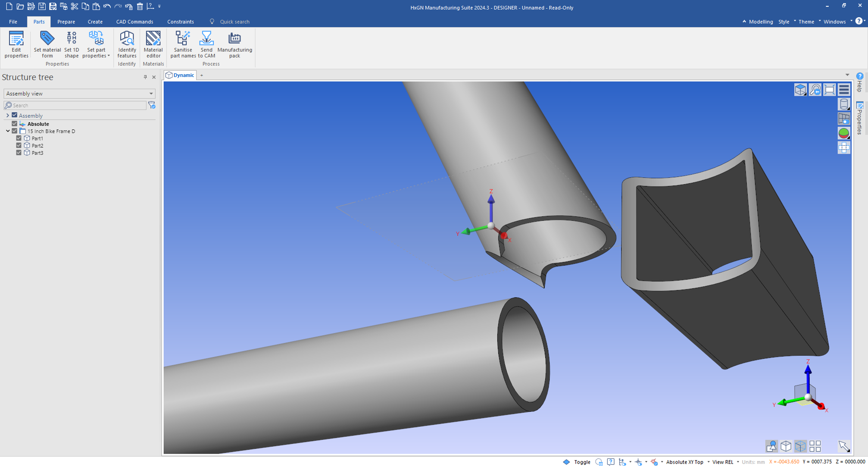Image resolution: width=868 pixels, height=467 pixels.
Task: Click Identify features tool
Action: [127, 44]
